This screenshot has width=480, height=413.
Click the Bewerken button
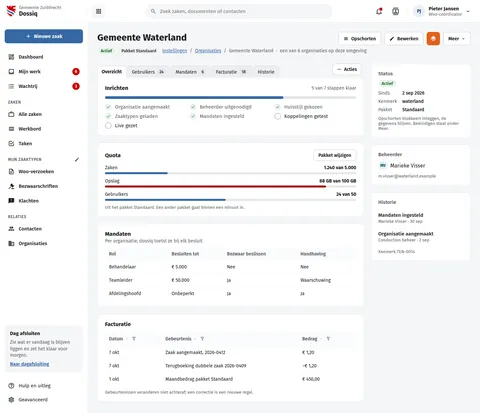404,39
